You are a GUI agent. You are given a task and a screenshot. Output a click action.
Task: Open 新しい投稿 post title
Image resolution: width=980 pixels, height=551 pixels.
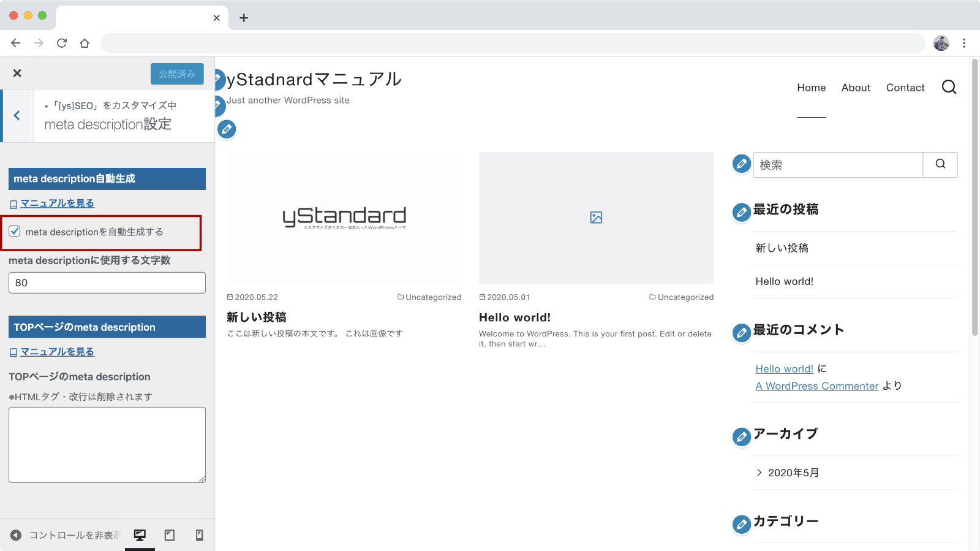tap(257, 317)
